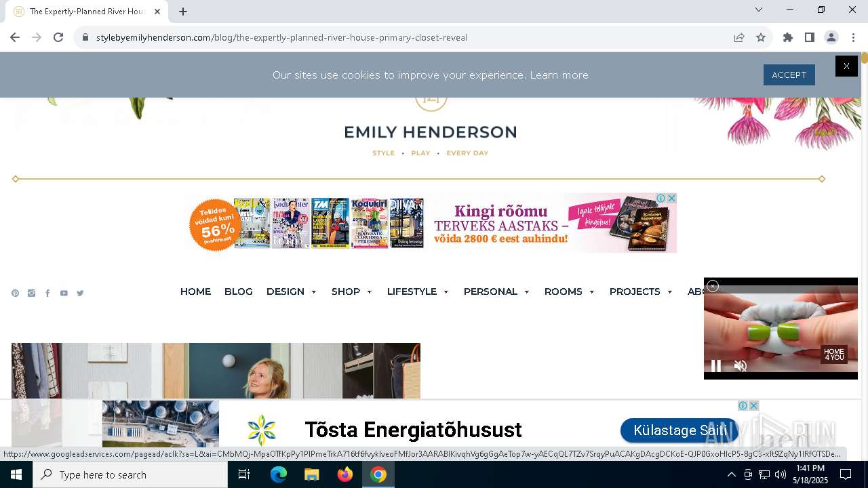This screenshot has width=868, height=488.
Task: Open the Chrome extensions puzzle icon
Action: 788,37
